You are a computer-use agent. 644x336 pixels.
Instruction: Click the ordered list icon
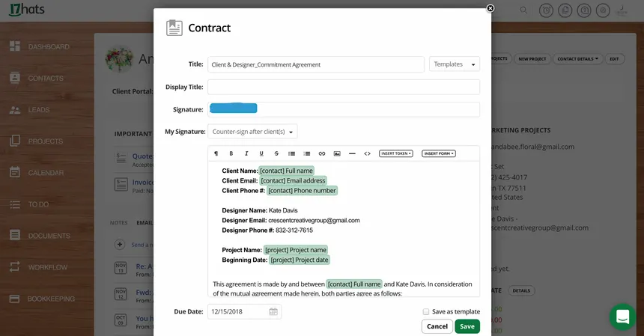click(x=307, y=153)
